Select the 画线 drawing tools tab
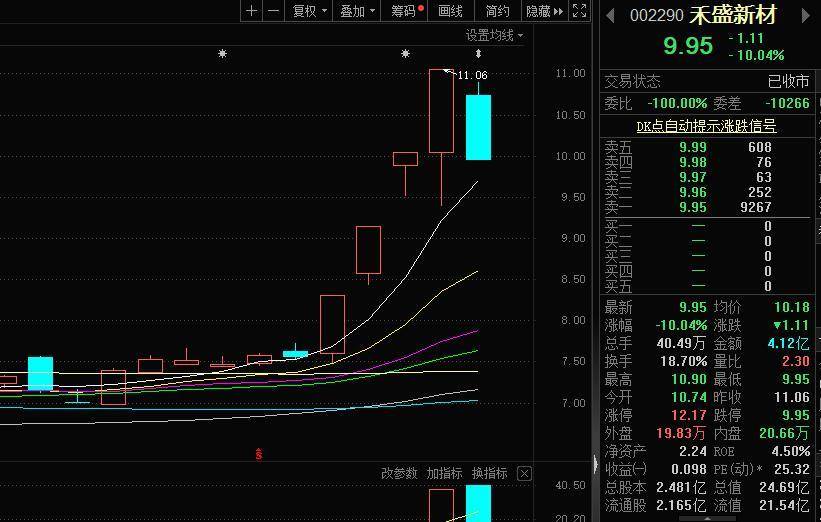 [451, 11]
